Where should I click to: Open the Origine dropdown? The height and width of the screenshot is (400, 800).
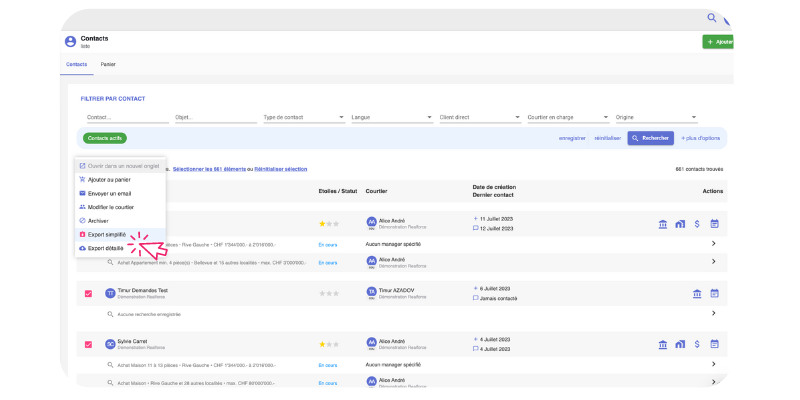coord(656,117)
